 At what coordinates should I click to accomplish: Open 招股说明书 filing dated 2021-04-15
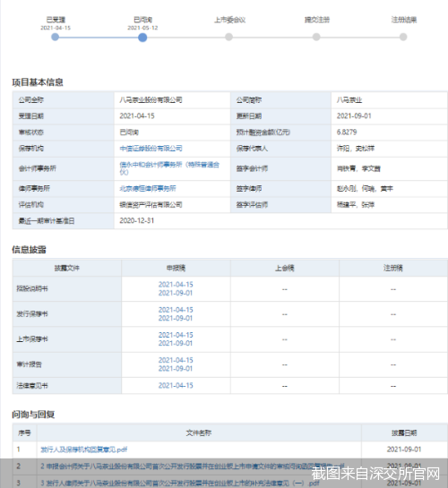[176, 285]
